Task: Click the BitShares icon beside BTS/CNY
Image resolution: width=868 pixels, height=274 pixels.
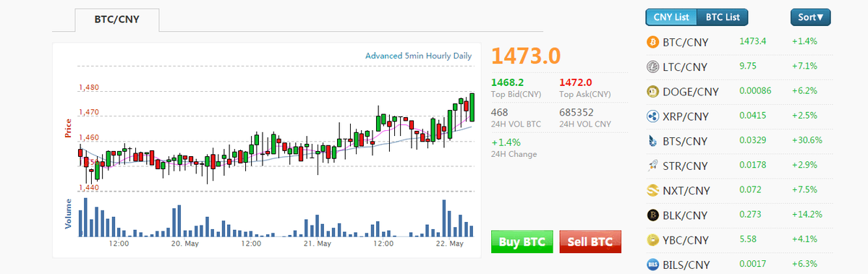Action: (x=652, y=140)
